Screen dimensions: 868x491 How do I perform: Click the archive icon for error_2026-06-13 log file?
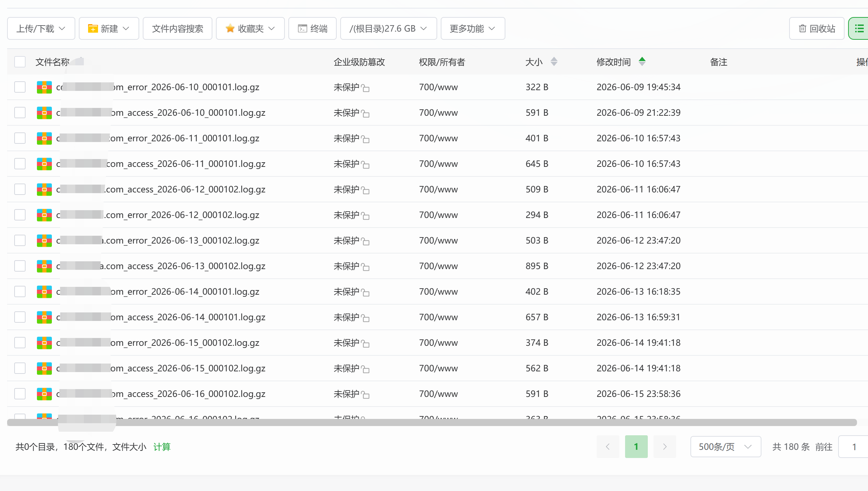pyautogui.click(x=44, y=241)
